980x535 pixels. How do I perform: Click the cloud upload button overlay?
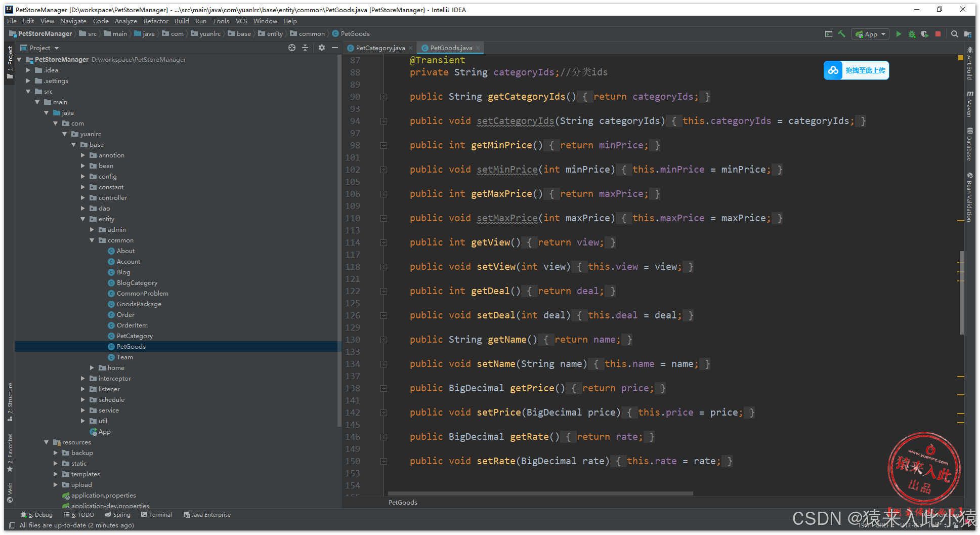(x=856, y=70)
